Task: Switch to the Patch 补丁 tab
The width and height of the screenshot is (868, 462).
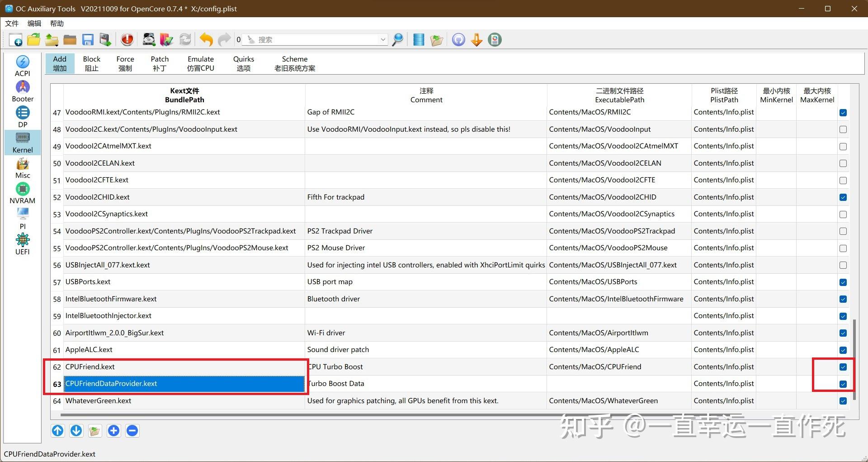Action: click(x=160, y=63)
